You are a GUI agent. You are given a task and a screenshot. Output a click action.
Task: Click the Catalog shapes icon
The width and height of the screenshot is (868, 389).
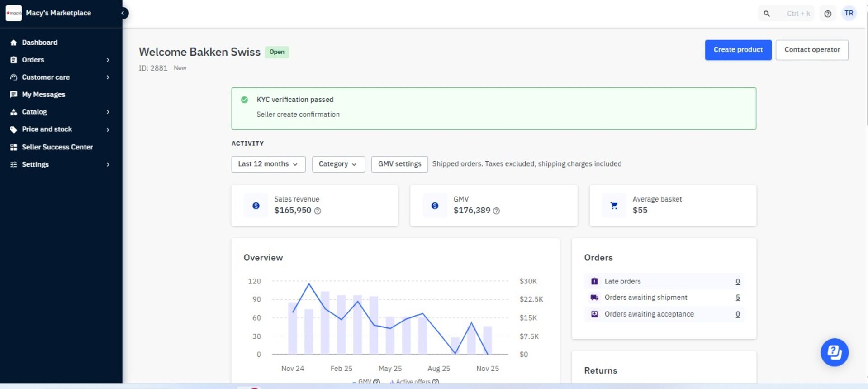point(14,112)
